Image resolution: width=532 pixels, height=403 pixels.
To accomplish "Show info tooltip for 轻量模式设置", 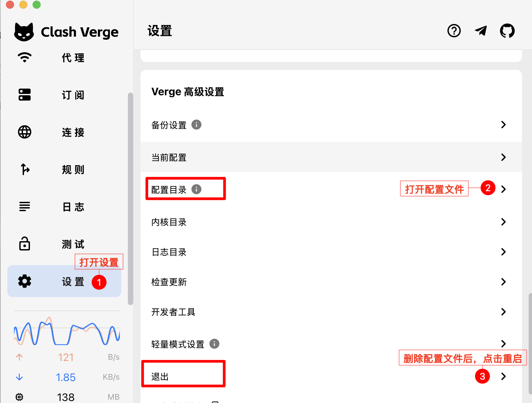I will [214, 344].
